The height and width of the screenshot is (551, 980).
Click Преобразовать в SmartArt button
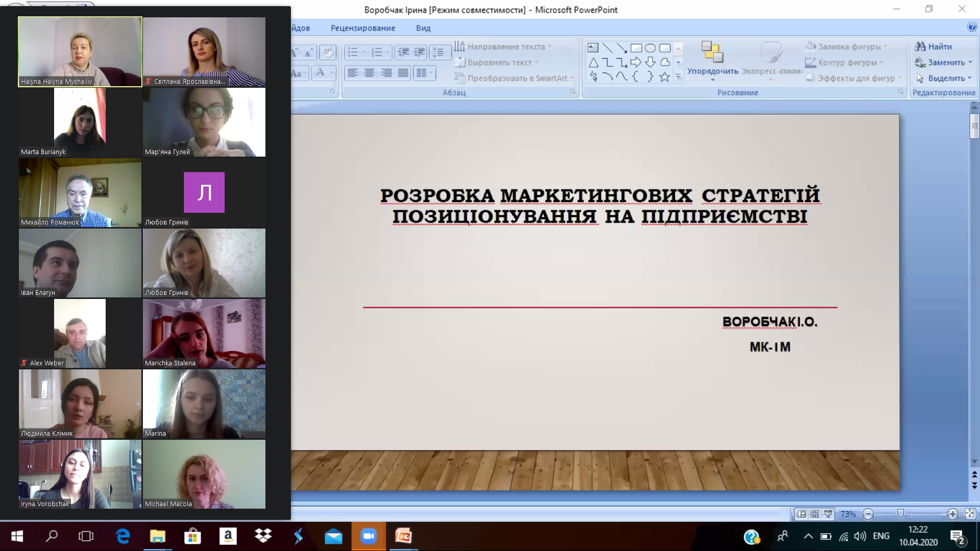(514, 78)
